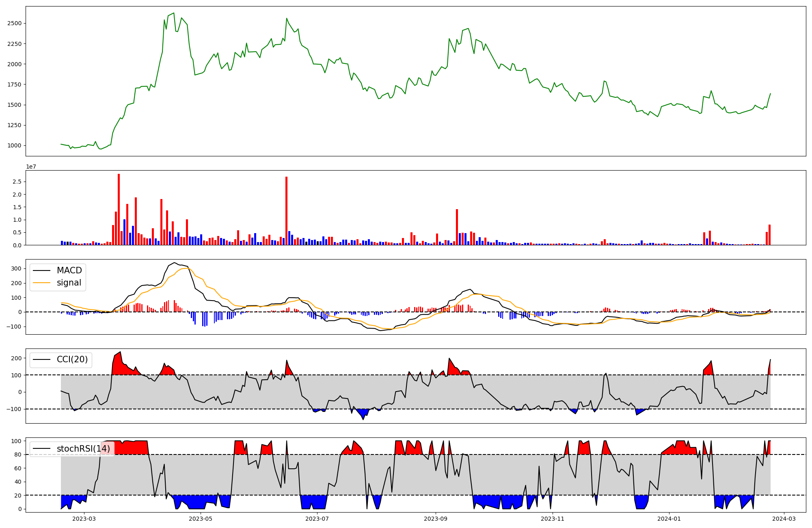Click the stochRSI(14) legend label
Image resolution: width=812 pixels, height=528 pixels.
tap(83, 449)
